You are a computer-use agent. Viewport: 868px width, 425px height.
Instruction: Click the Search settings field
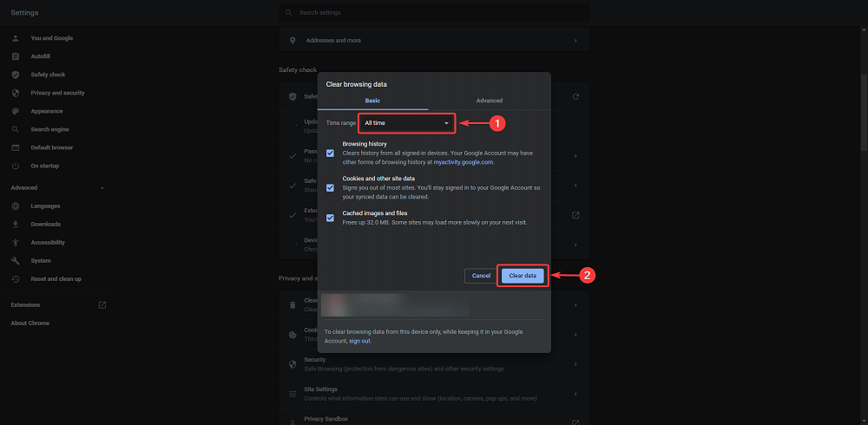[434, 13]
